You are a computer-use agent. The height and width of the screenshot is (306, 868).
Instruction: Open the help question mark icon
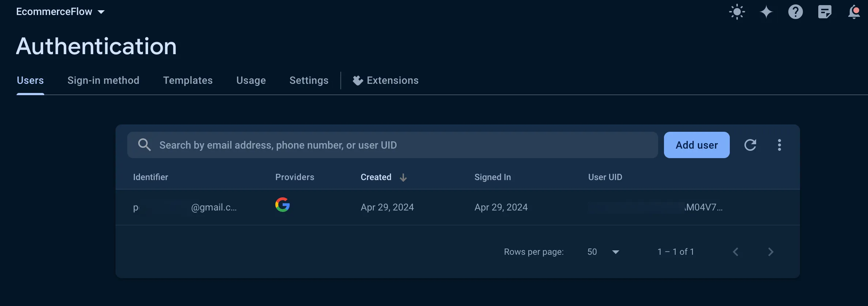[x=795, y=12]
